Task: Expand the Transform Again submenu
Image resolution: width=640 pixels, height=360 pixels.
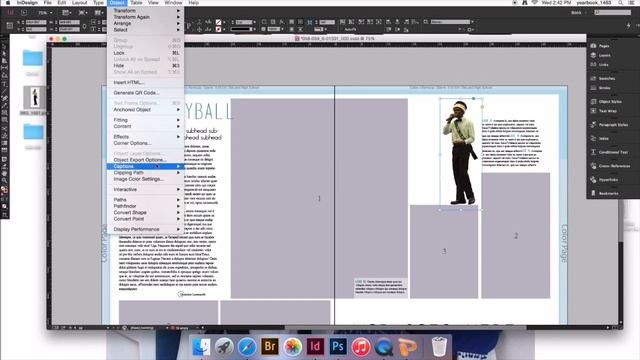Action: tap(145, 17)
